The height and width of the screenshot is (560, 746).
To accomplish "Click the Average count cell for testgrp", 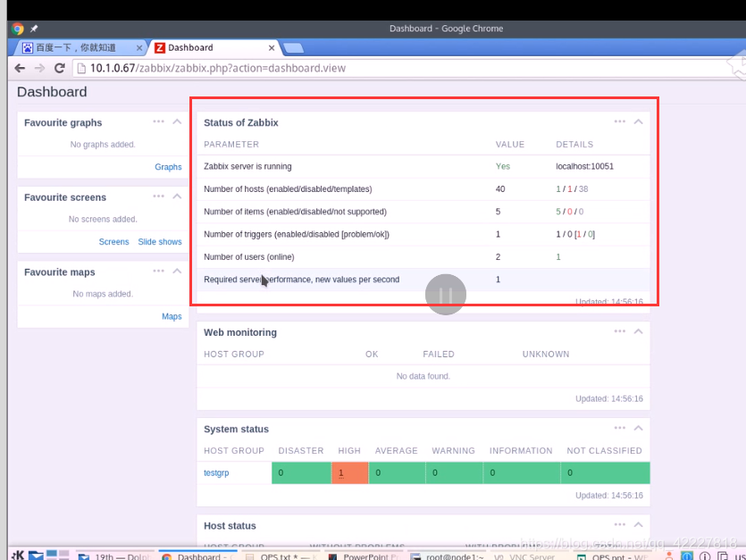I will point(397,473).
